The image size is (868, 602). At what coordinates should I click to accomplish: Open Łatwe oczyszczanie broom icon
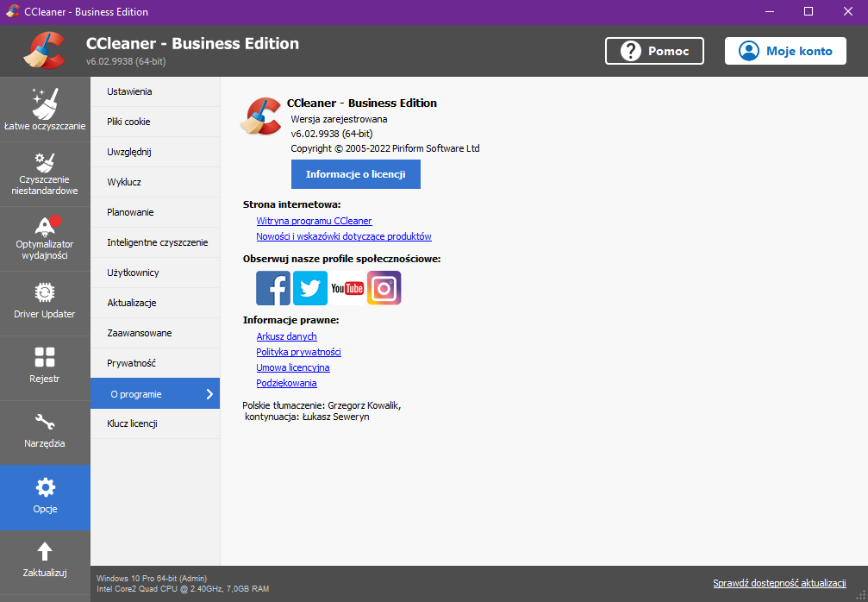coord(45,104)
